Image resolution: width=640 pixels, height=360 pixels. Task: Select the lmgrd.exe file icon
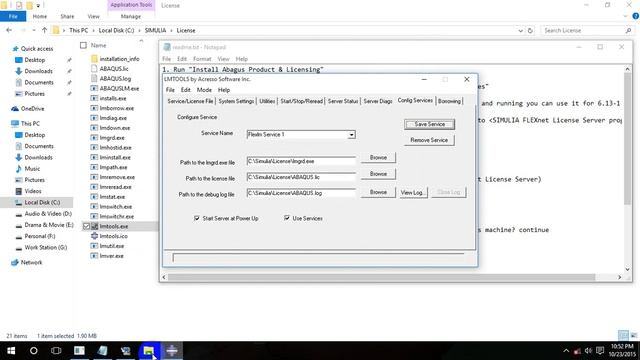tap(94, 138)
